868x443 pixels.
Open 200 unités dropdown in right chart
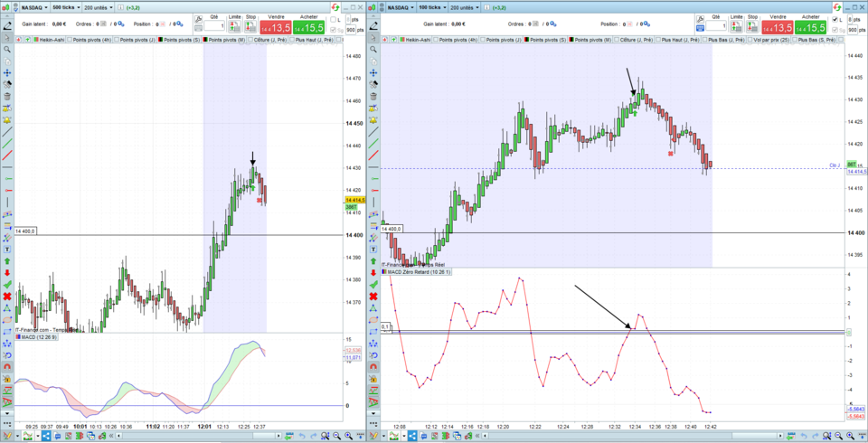pos(465,7)
